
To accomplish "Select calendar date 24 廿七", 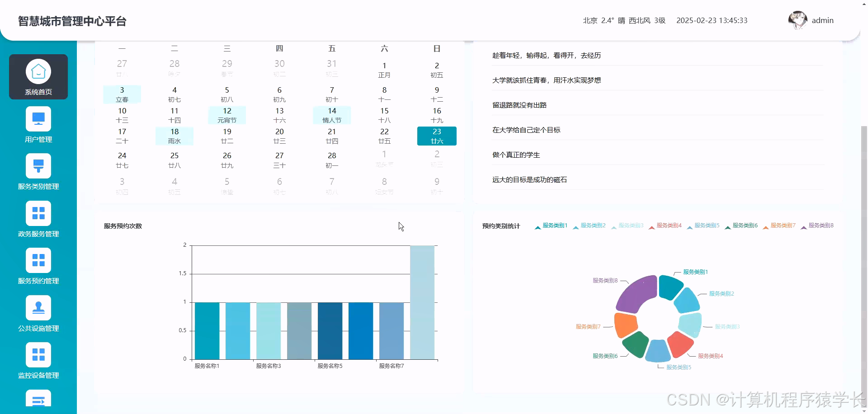I will point(122,160).
